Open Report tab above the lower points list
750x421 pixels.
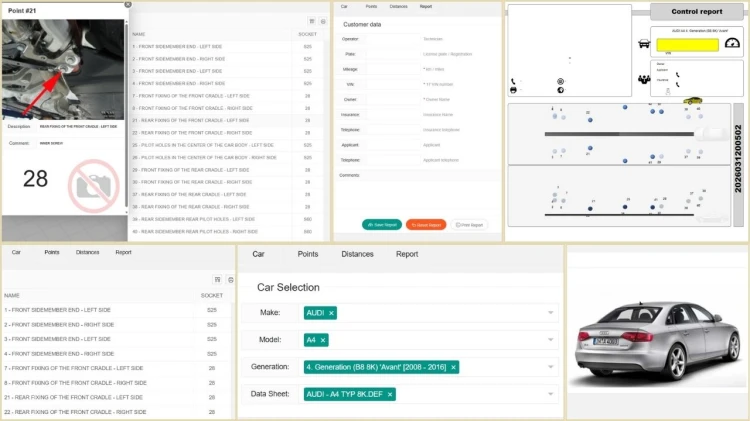coord(123,252)
